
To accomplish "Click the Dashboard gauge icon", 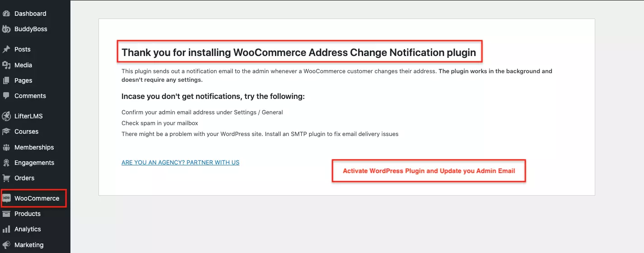I will tap(6, 14).
